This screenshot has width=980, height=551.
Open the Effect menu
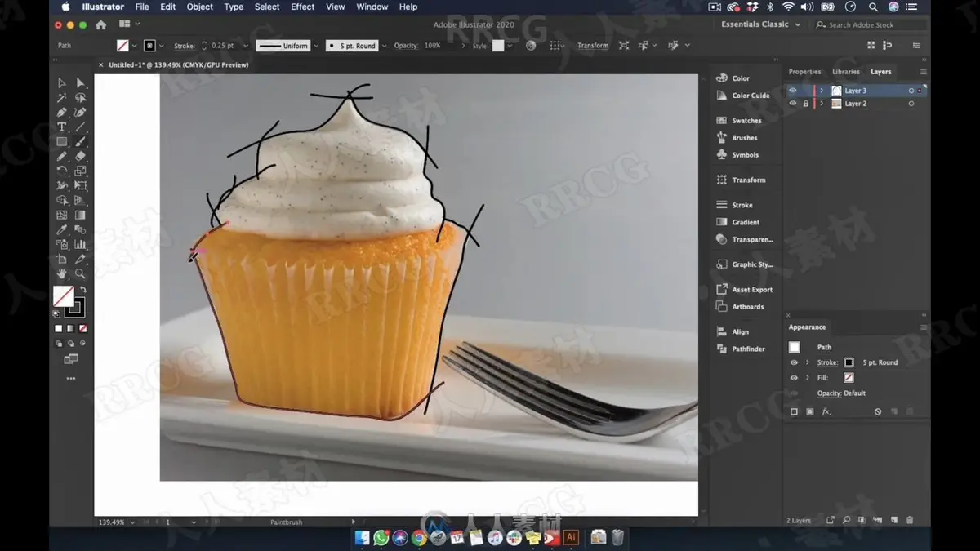[302, 7]
